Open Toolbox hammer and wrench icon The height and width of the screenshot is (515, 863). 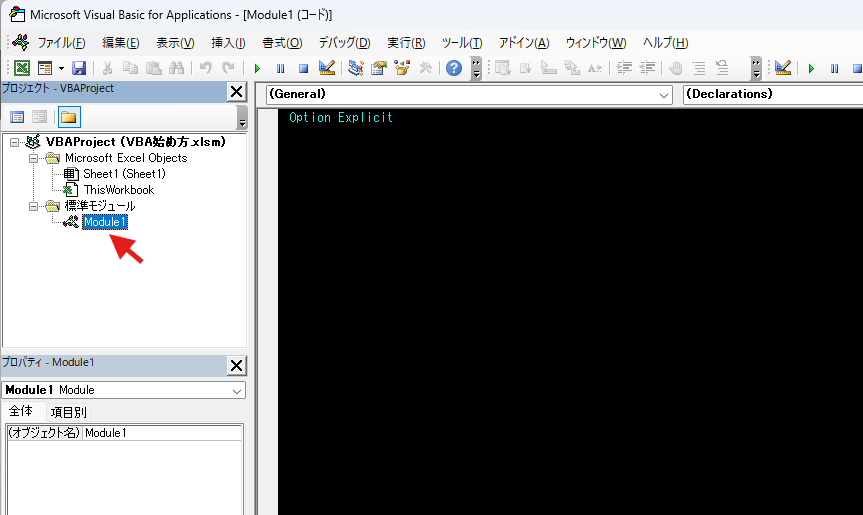click(x=425, y=68)
